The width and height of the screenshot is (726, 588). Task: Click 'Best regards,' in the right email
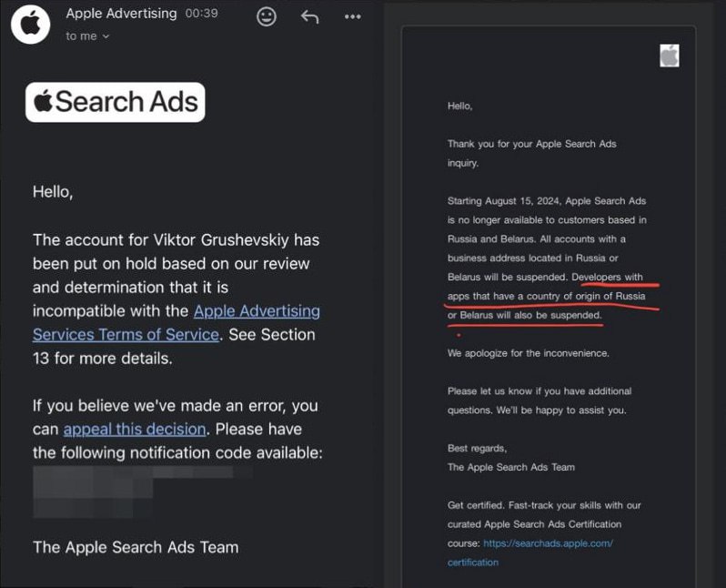click(x=478, y=448)
